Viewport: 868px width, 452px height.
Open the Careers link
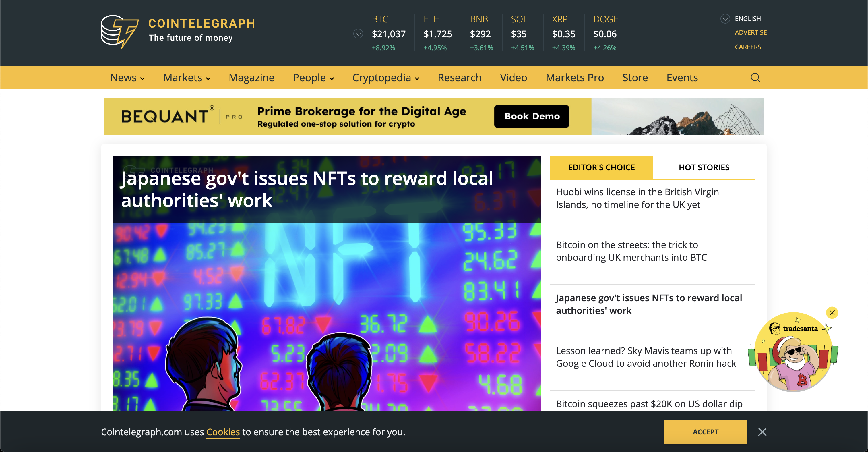tap(748, 47)
